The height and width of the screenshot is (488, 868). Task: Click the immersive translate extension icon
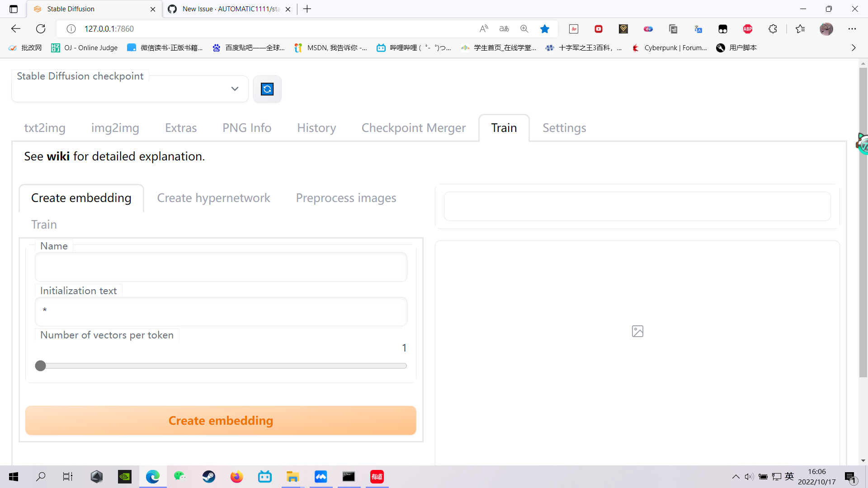pyautogui.click(x=698, y=28)
